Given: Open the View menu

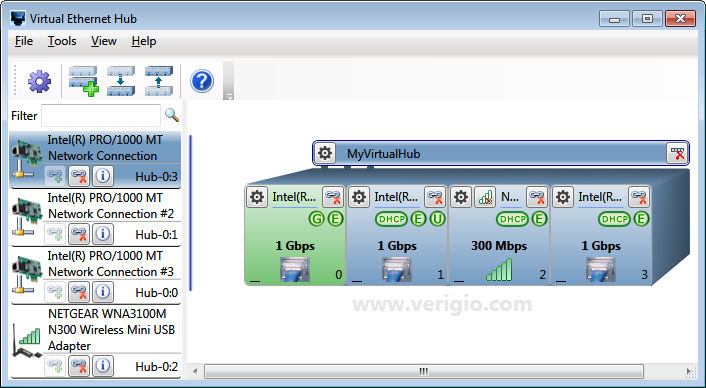Looking at the screenshot, I should coord(104,41).
